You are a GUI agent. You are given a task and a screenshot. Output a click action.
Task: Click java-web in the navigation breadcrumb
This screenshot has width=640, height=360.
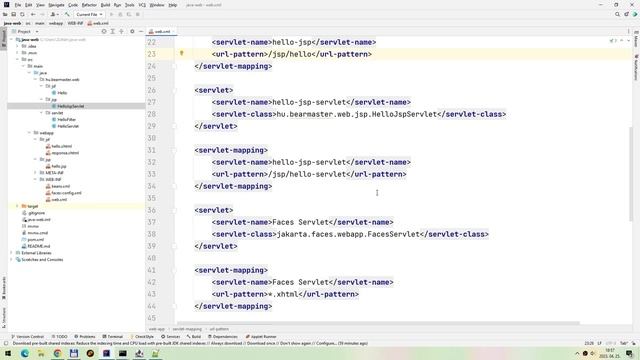point(12,23)
